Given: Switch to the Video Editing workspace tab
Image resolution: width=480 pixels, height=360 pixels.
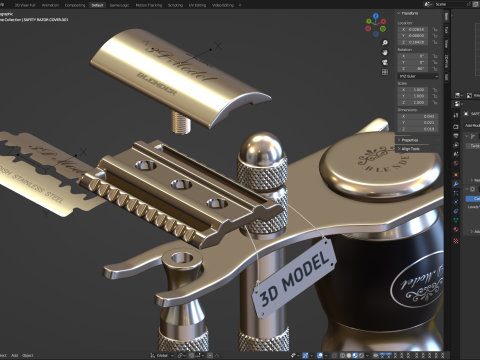Looking at the screenshot, I should pyautogui.click(x=223, y=5).
